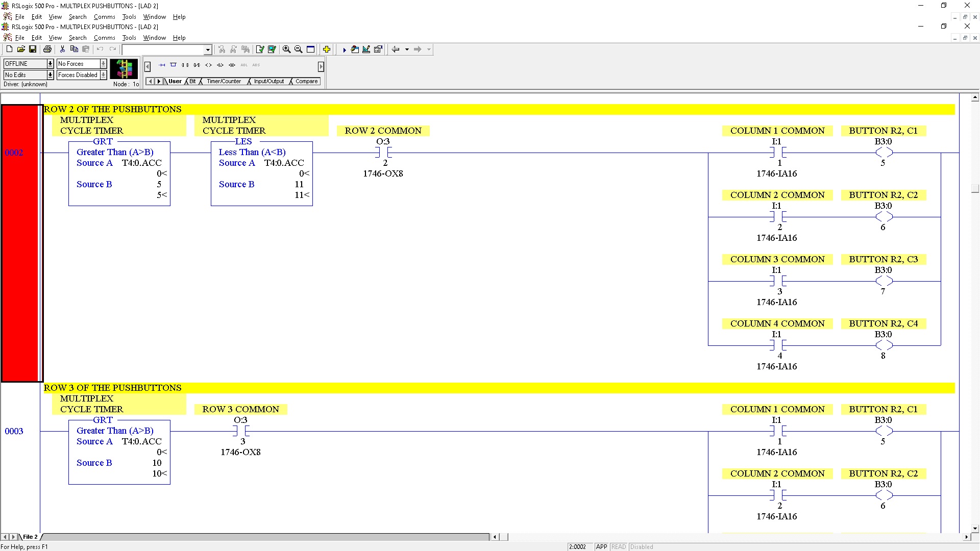Zoom out of the ladder view
Screen dimensions: 980x551
point(299,49)
